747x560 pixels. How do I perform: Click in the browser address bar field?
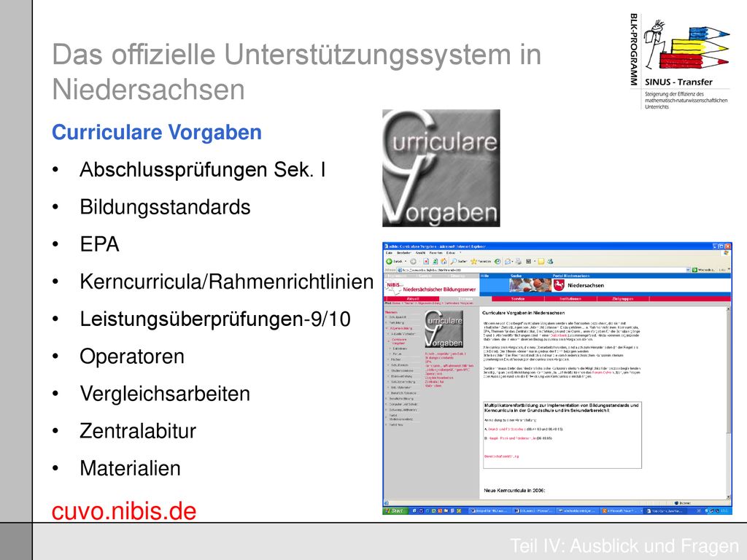point(543,270)
